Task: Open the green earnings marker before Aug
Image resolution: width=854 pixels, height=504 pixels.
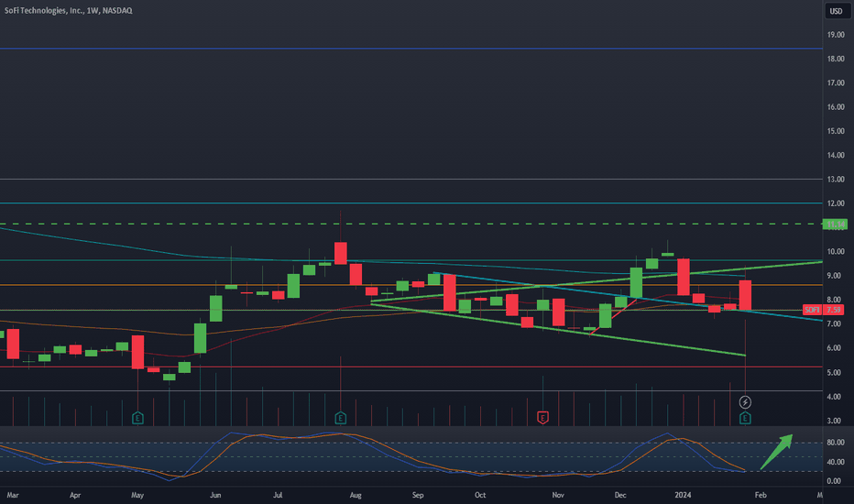Action: click(340, 418)
